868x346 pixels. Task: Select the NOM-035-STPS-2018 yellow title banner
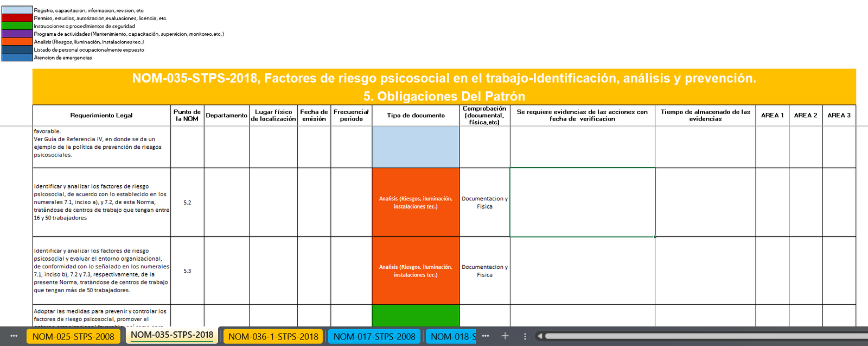(444, 87)
